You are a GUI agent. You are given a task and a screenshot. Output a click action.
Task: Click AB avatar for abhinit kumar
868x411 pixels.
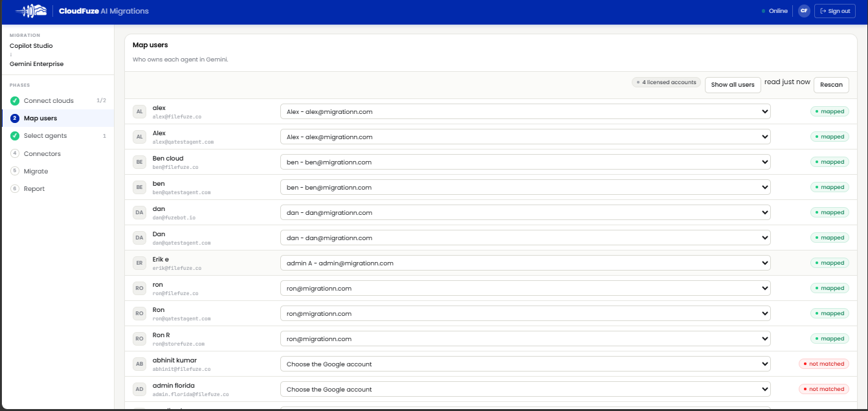tap(139, 364)
